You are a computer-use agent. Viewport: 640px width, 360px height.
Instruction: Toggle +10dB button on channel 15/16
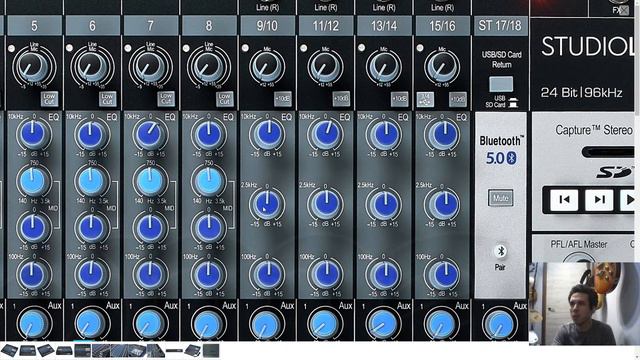tap(458, 99)
